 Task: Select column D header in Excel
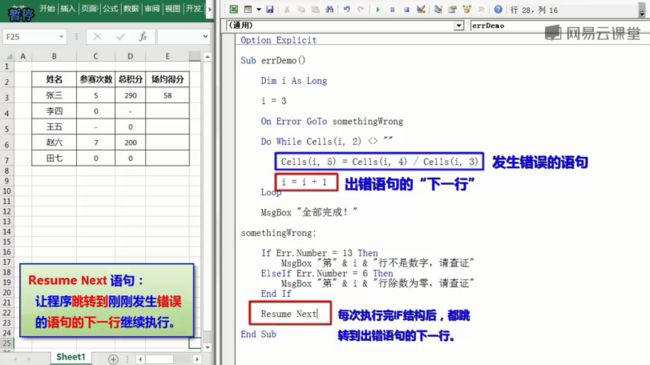pyautogui.click(x=130, y=56)
